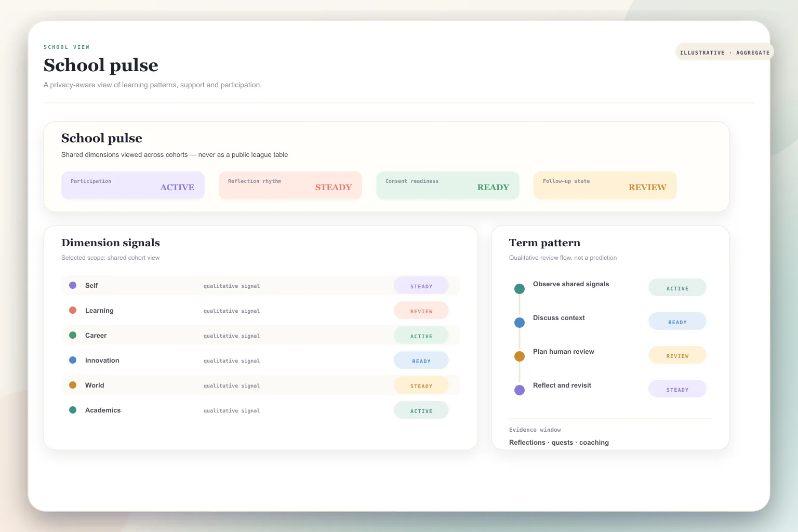
Task: Click the red dot beside Learning
Action: point(73,310)
